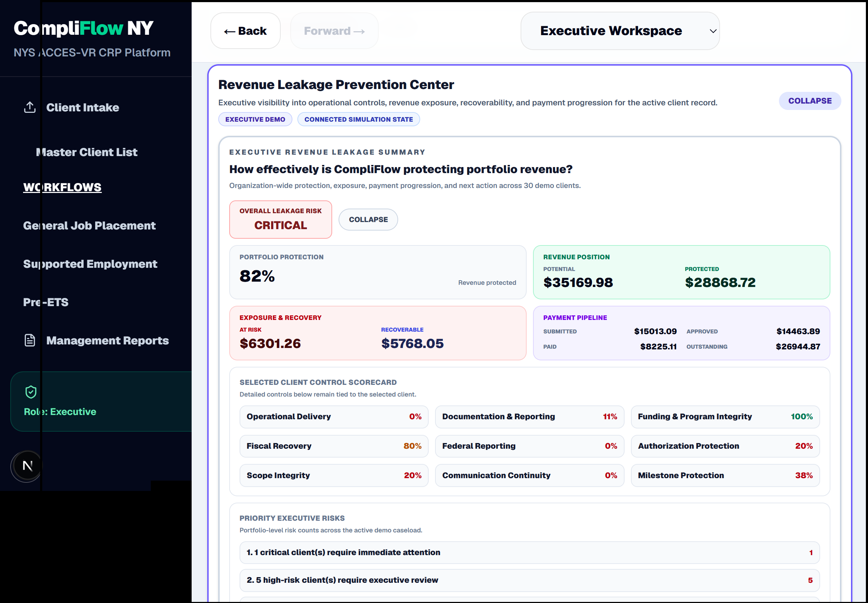
Task: Click the Outstanding amount $26944.87
Action: [798, 347]
